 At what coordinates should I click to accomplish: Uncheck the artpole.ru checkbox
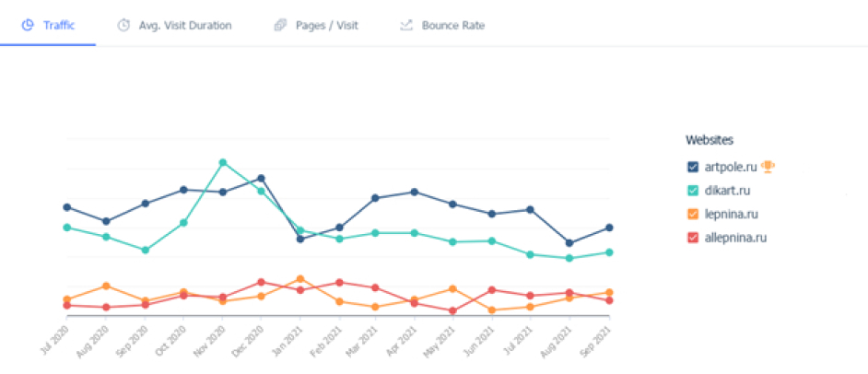[x=693, y=167]
